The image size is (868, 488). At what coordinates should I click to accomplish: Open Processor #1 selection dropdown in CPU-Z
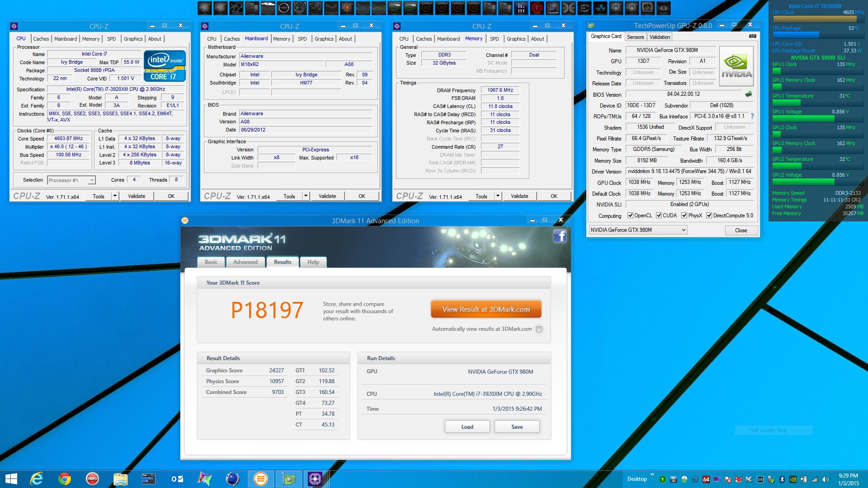click(x=71, y=180)
